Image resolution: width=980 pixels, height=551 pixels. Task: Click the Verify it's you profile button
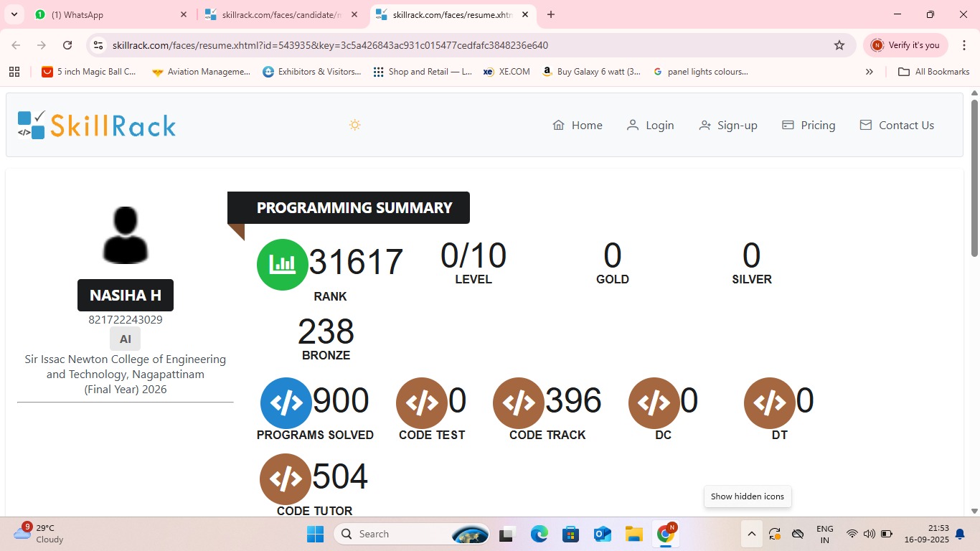905,45
